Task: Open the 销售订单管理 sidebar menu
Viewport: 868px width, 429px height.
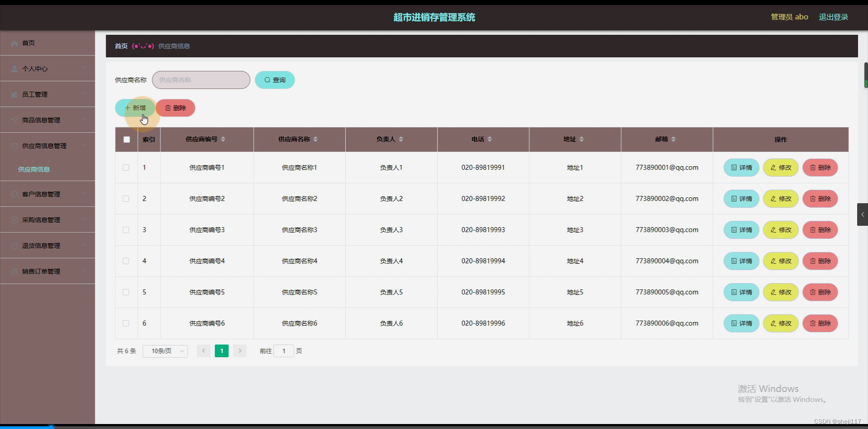Action: point(47,271)
